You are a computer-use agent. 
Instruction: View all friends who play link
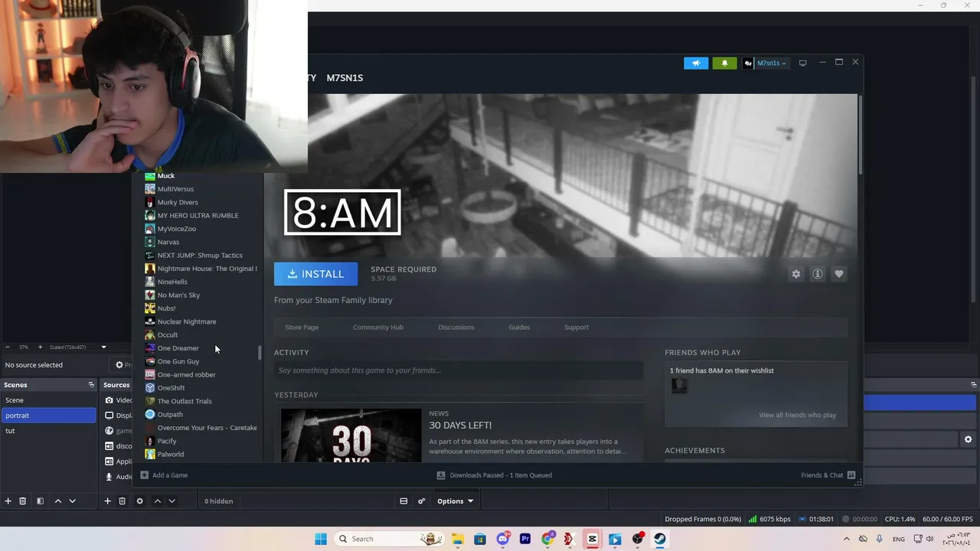coord(798,416)
